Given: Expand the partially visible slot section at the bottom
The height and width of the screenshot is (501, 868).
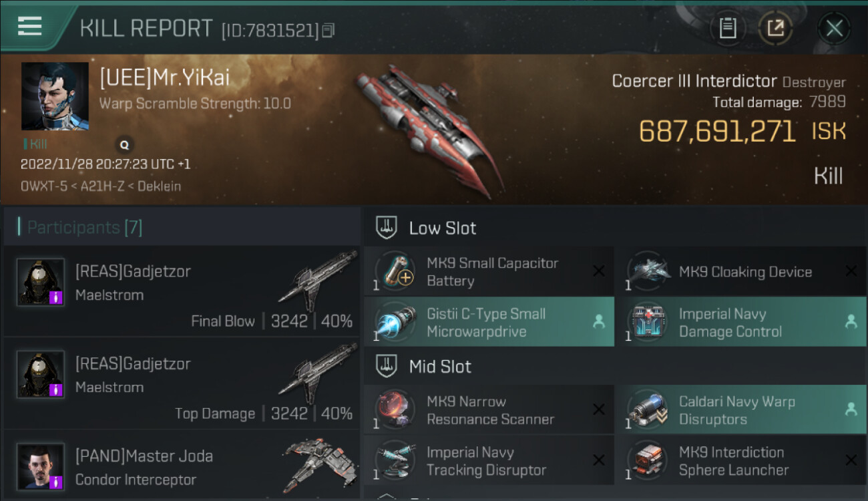Looking at the screenshot, I should click(387, 497).
